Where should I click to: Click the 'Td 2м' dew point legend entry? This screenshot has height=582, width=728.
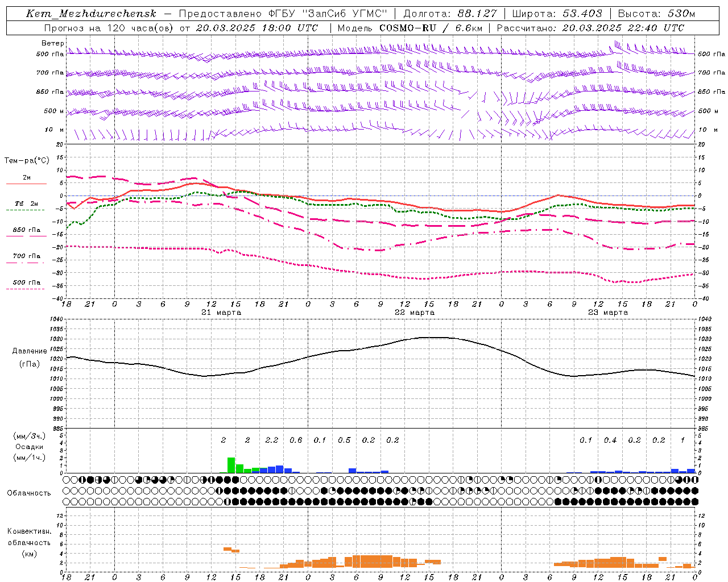tap(26, 204)
